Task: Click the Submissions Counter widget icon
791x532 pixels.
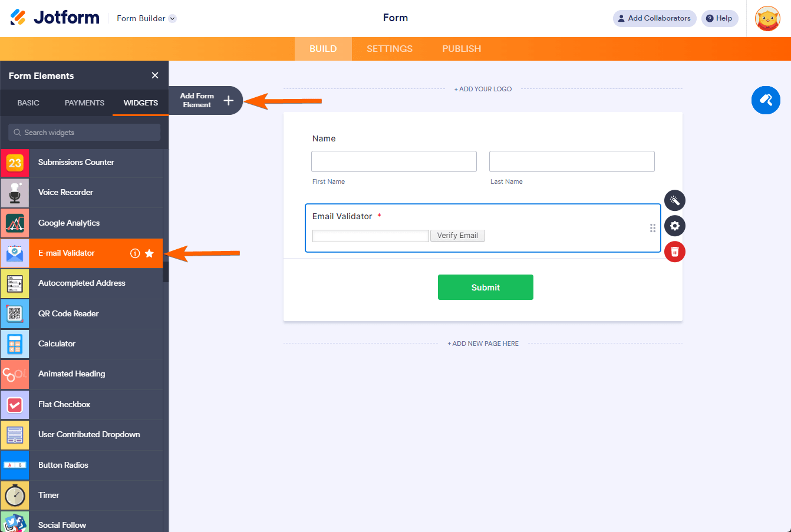Action: (x=15, y=163)
